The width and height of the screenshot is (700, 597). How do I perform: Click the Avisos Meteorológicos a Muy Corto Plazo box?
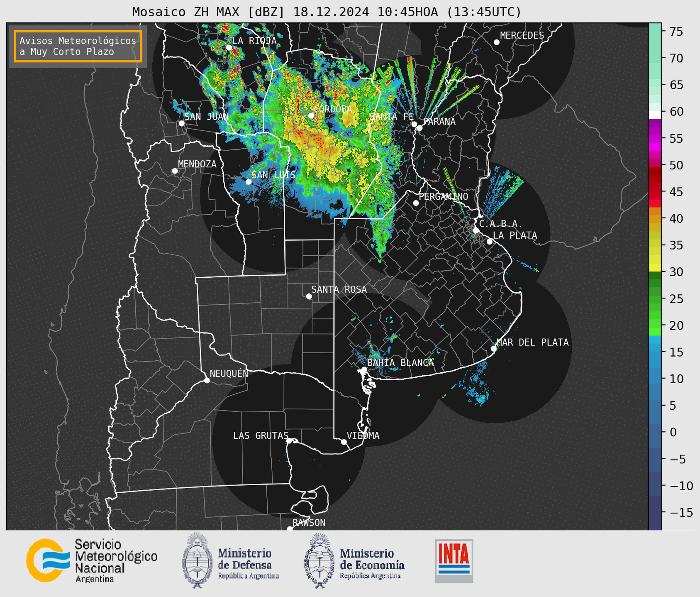click(x=78, y=46)
